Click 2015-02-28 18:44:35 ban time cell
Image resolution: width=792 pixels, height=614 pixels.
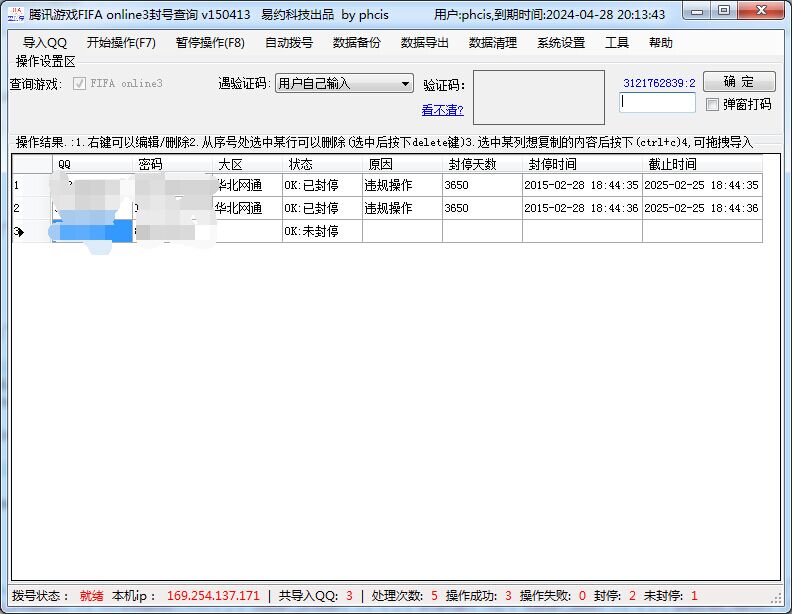click(582, 185)
